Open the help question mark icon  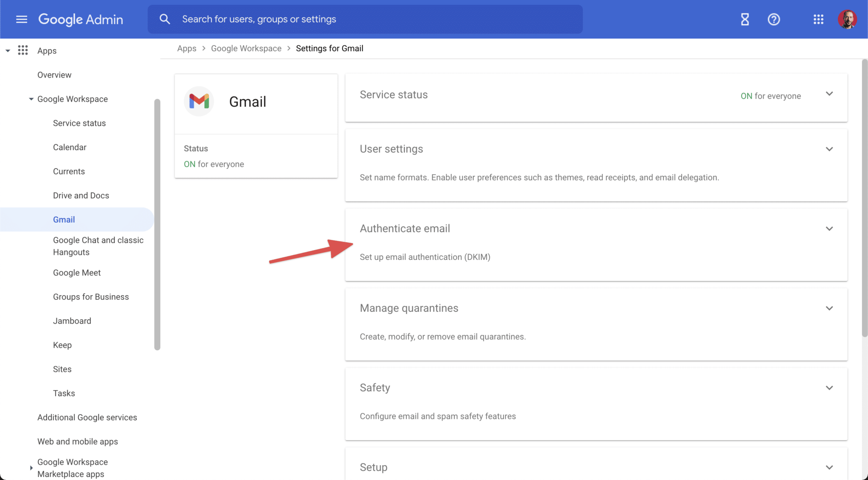coord(774,19)
